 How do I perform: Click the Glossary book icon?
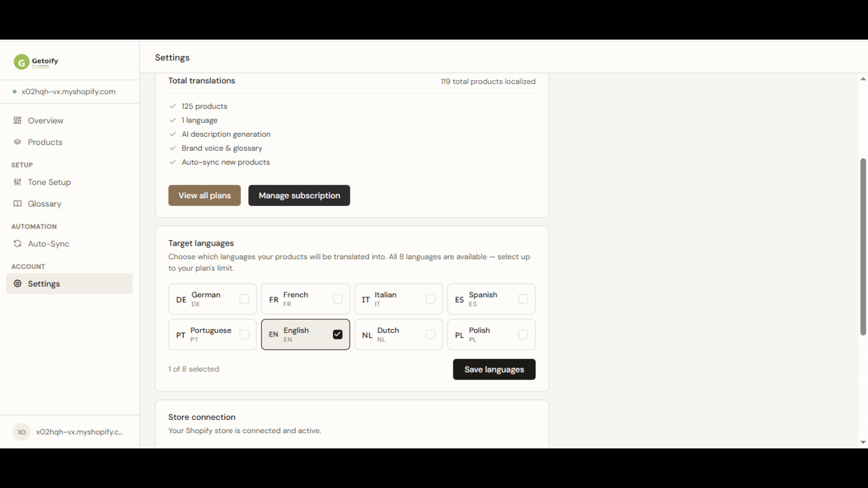coord(17,204)
